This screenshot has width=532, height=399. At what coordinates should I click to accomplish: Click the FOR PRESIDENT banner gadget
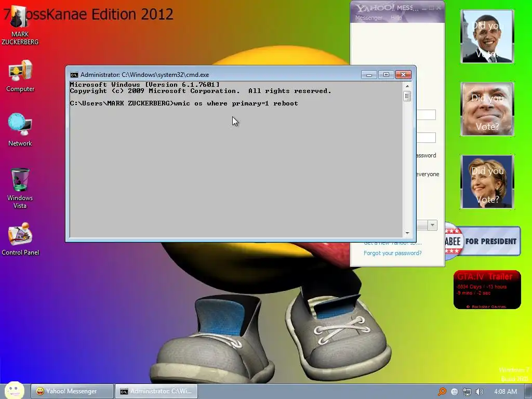(x=483, y=241)
